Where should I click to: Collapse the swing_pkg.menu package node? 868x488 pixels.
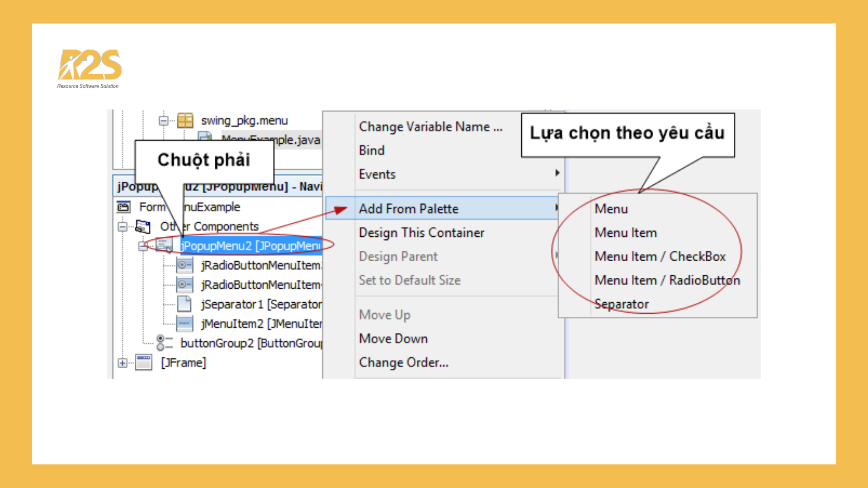[164, 121]
